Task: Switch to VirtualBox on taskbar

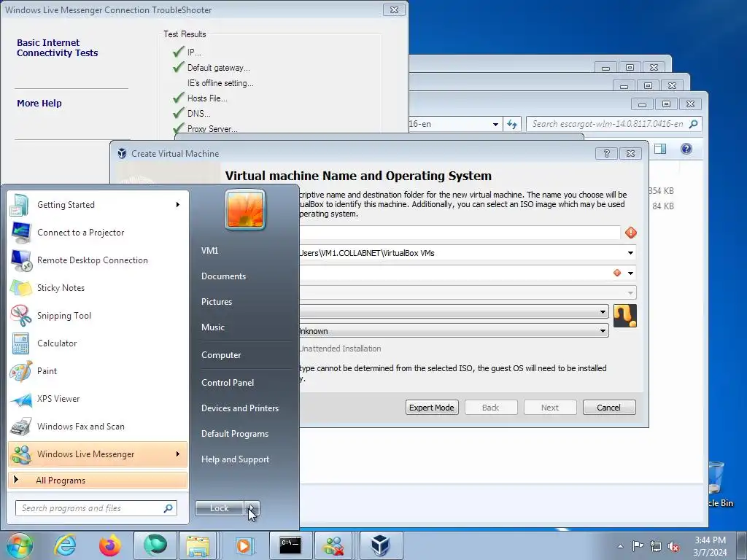Action: coord(380,545)
